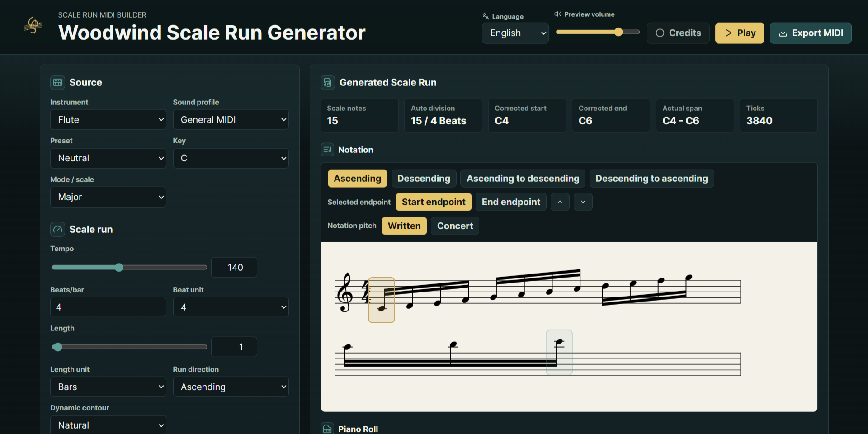Click the Woodwind Scale Run Generator title

point(212,33)
